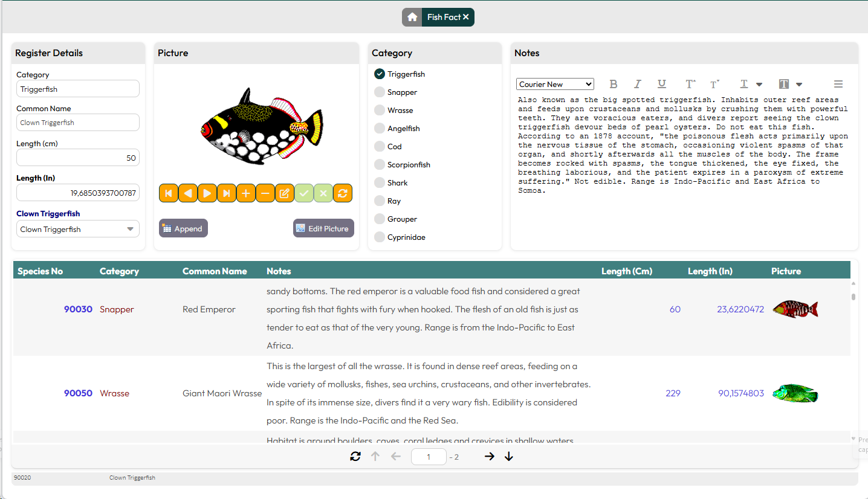Click the plus insert record button
The width and height of the screenshot is (868, 499).
[246, 193]
